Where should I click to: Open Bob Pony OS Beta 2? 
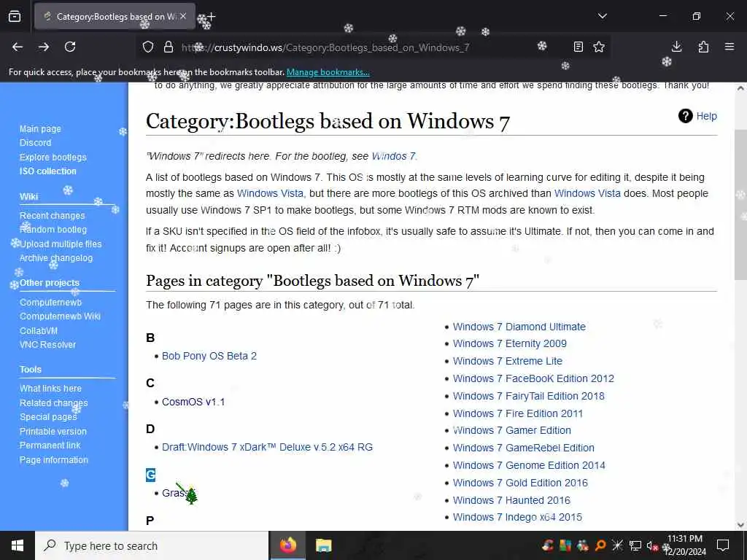(x=209, y=356)
